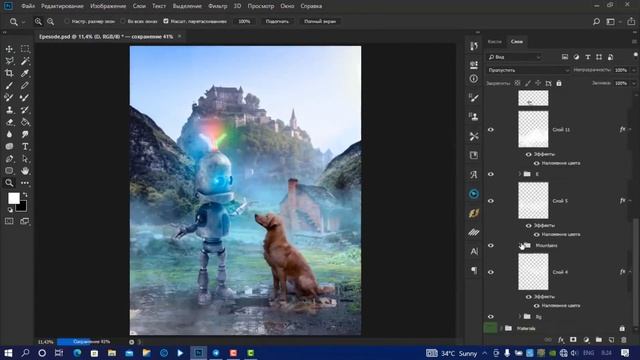Toggle the layer filter on/off switch
640x360 pixels.
(635, 55)
